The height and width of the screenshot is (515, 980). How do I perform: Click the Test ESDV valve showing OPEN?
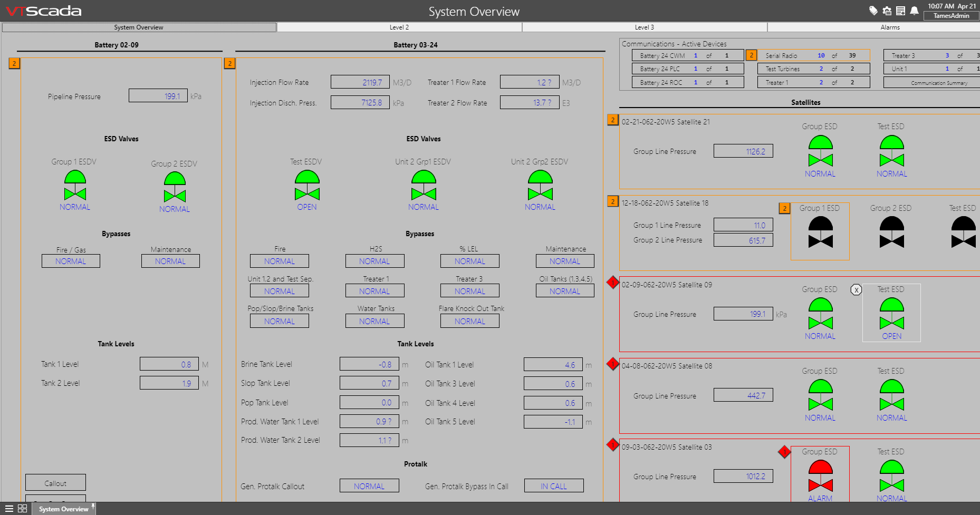(307, 186)
